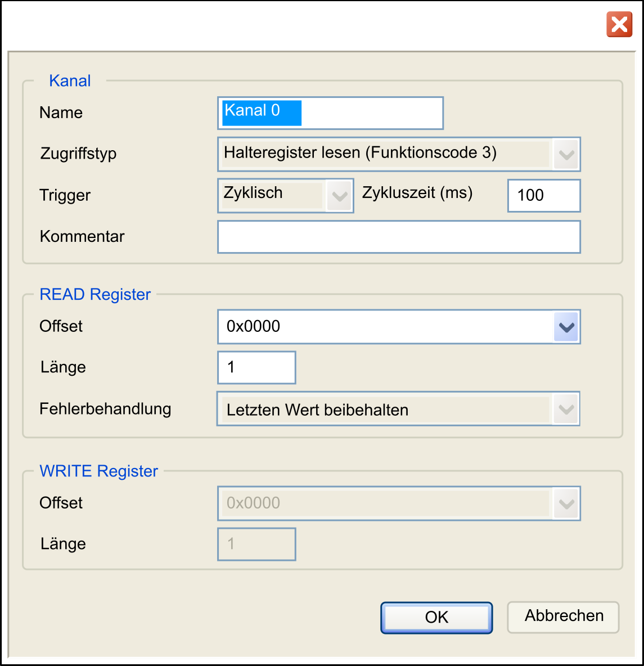Click the WRITE Register group heading
The image size is (644, 666).
tap(98, 471)
